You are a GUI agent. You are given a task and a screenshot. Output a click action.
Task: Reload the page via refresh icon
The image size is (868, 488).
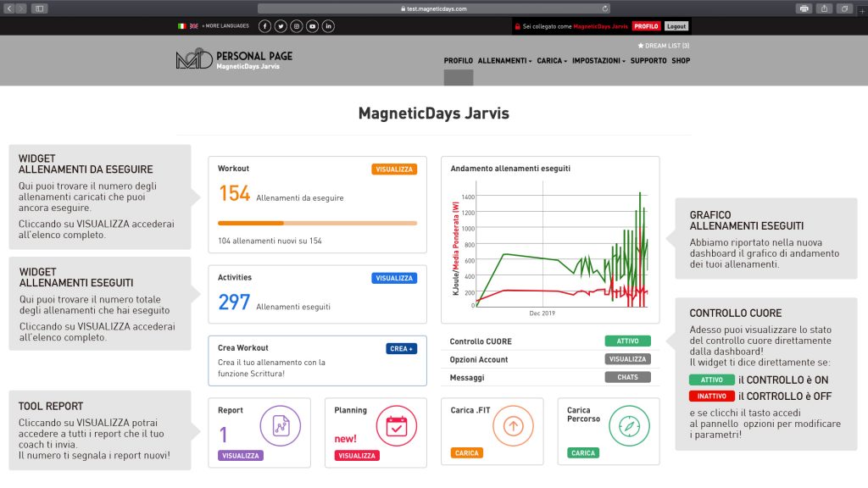(605, 8)
